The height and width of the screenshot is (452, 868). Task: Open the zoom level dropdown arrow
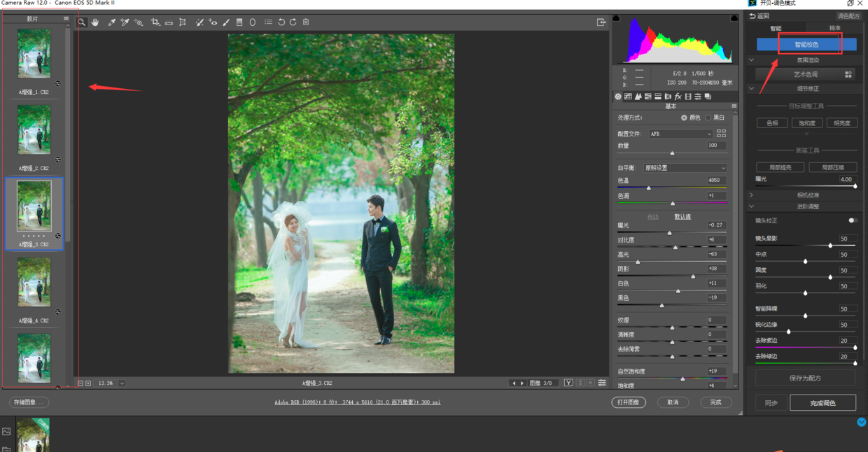point(122,383)
